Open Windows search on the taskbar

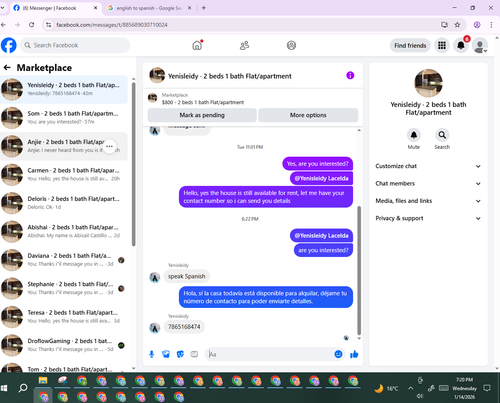click(23, 388)
